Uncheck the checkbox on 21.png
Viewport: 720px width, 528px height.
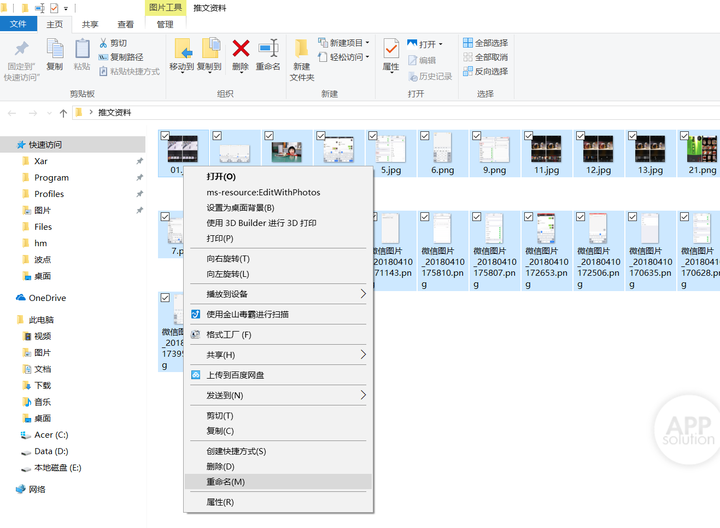click(684, 136)
